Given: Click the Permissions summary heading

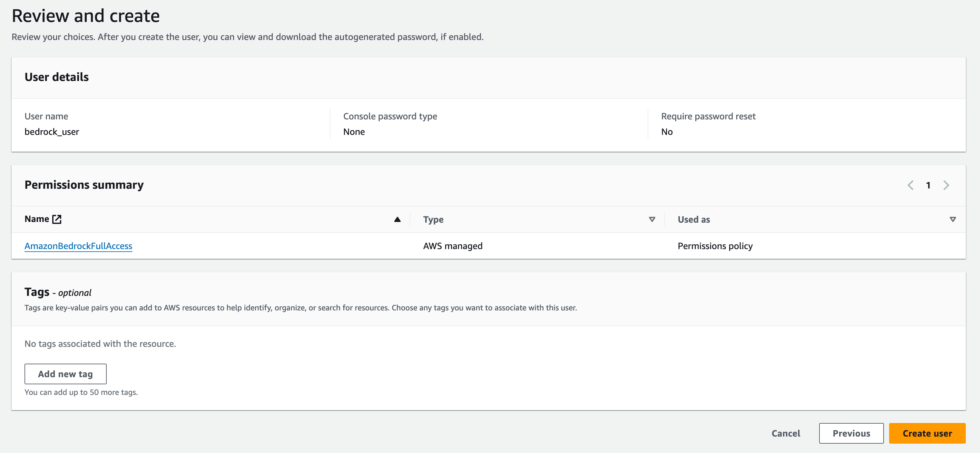Looking at the screenshot, I should click(84, 185).
